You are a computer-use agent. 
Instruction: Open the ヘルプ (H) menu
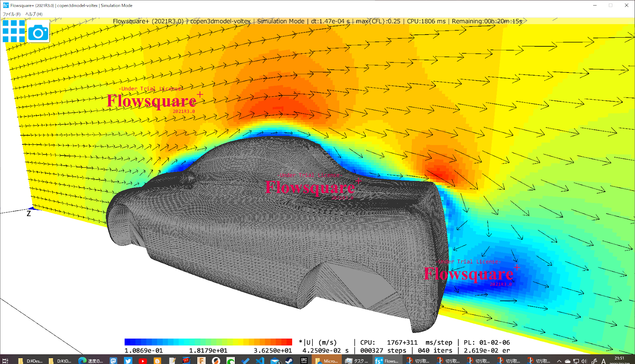34,14
